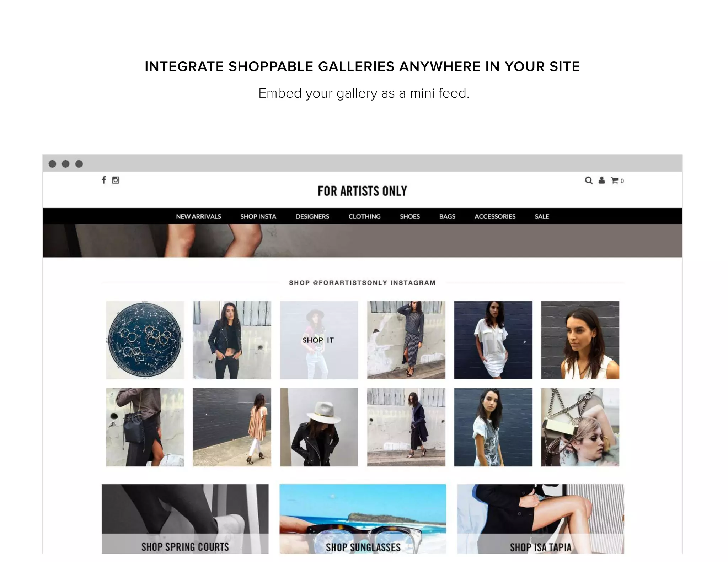
Task: Open Shop Sunglasses banner
Action: (x=363, y=519)
